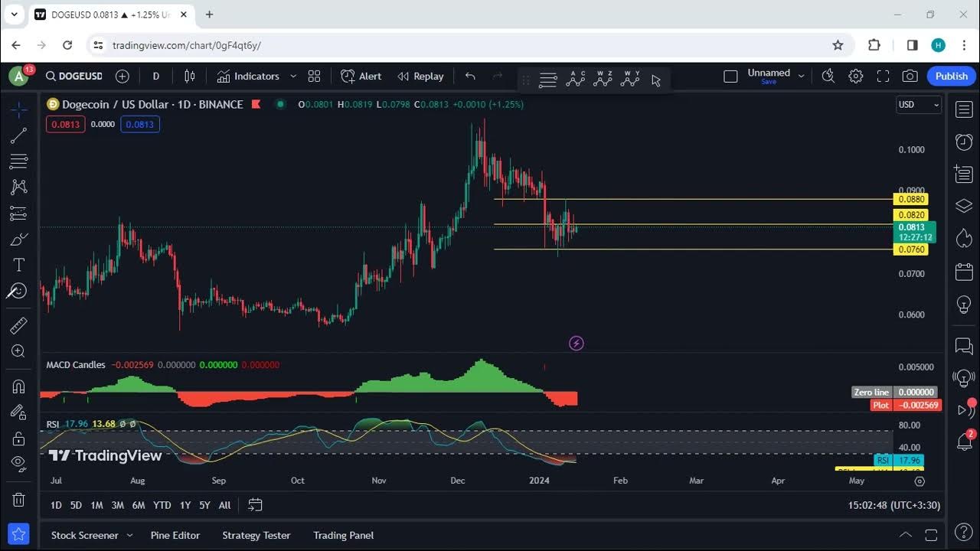This screenshot has width=980, height=551.
Task: Open the candle chart type selector
Action: tap(190, 76)
